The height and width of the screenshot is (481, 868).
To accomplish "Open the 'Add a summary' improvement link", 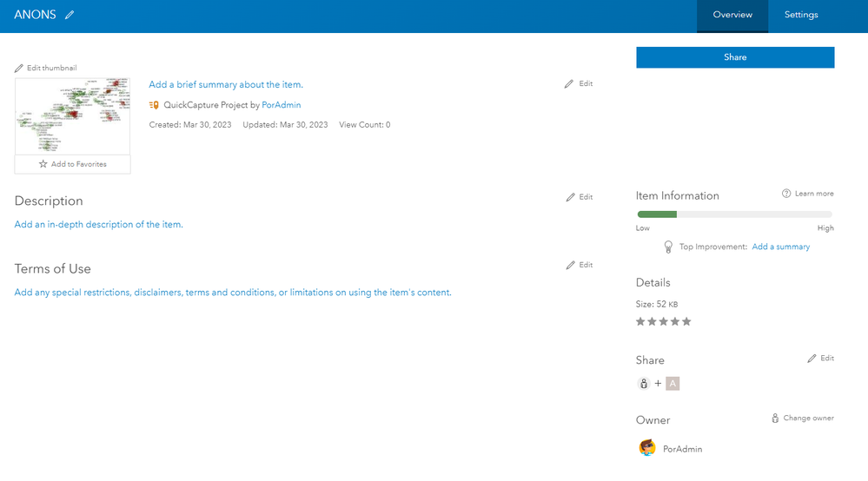I will click(x=780, y=247).
